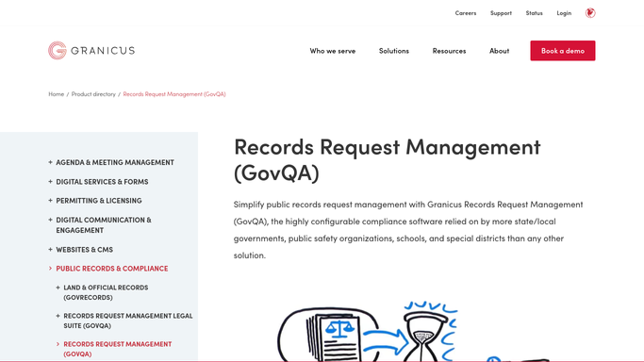Open the Login link
Image resolution: width=644 pixels, height=362 pixels.
pos(564,13)
